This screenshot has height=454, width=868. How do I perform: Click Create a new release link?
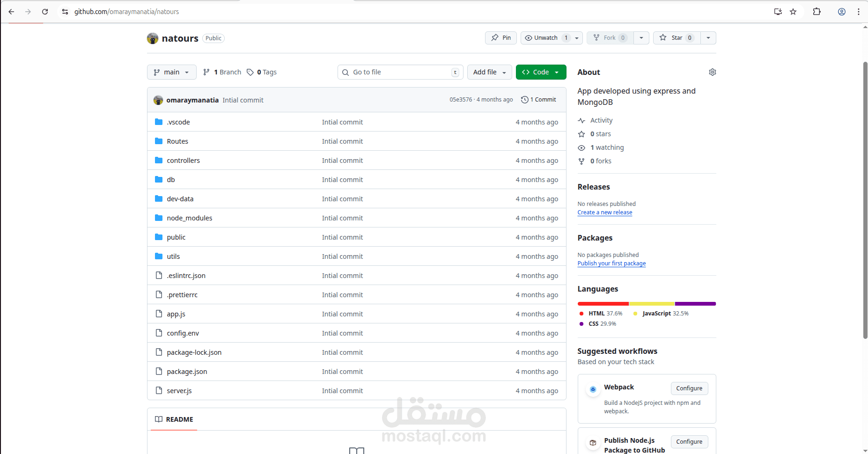[x=605, y=212]
